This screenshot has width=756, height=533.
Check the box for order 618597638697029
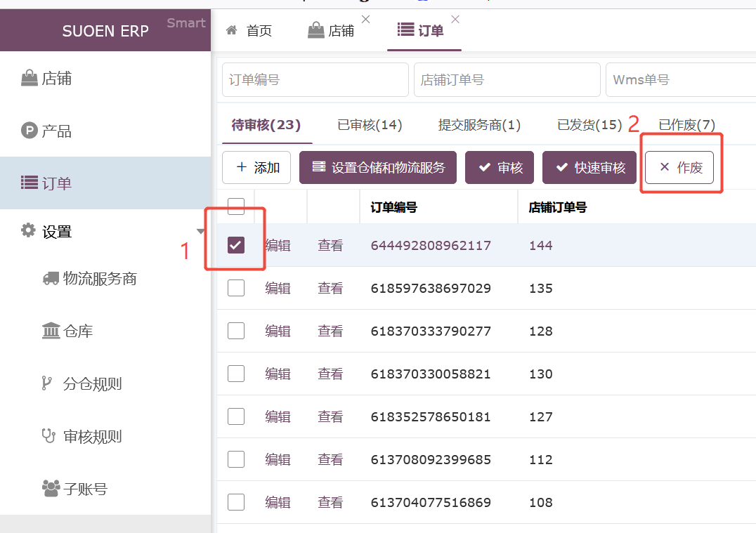pyautogui.click(x=236, y=288)
